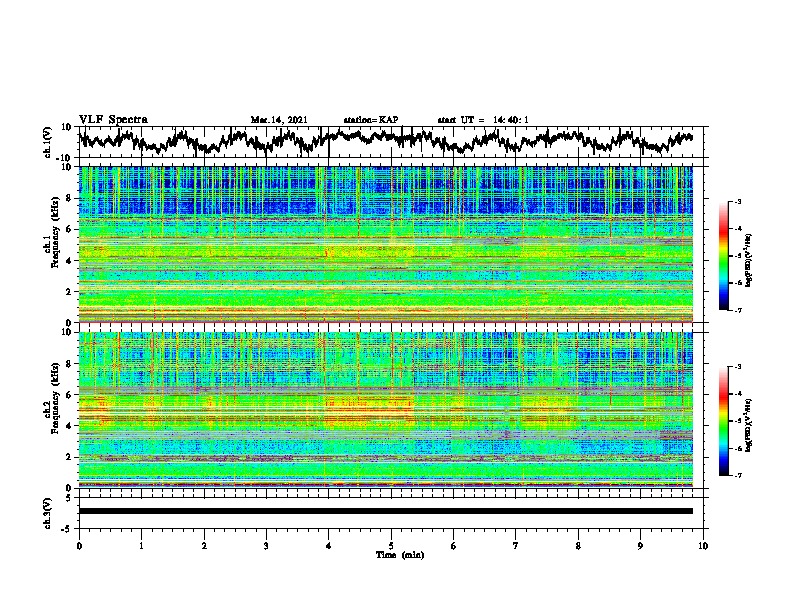Image resolution: width=792 pixels, height=612 pixels.
Task: Click the "ch.3(V)" axis label
Action: pyautogui.click(x=47, y=513)
